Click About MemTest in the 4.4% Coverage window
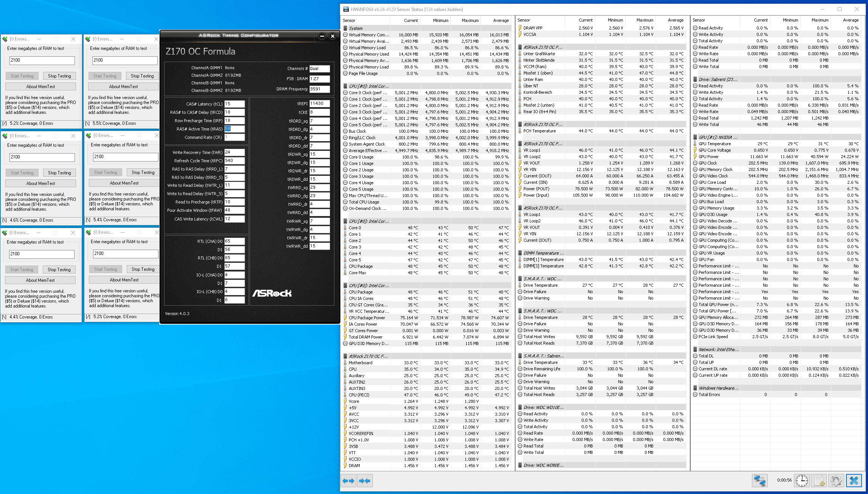Image resolution: width=868 pixels, height=494 pixels. point(40,280)
